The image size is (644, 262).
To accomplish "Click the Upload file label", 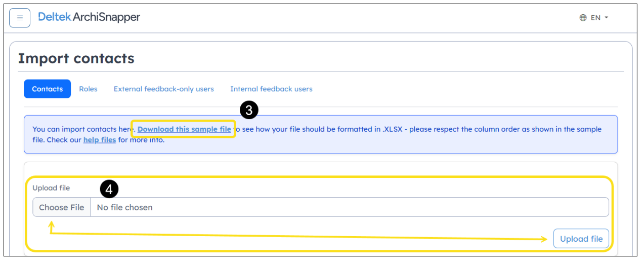I will [51, 188].
